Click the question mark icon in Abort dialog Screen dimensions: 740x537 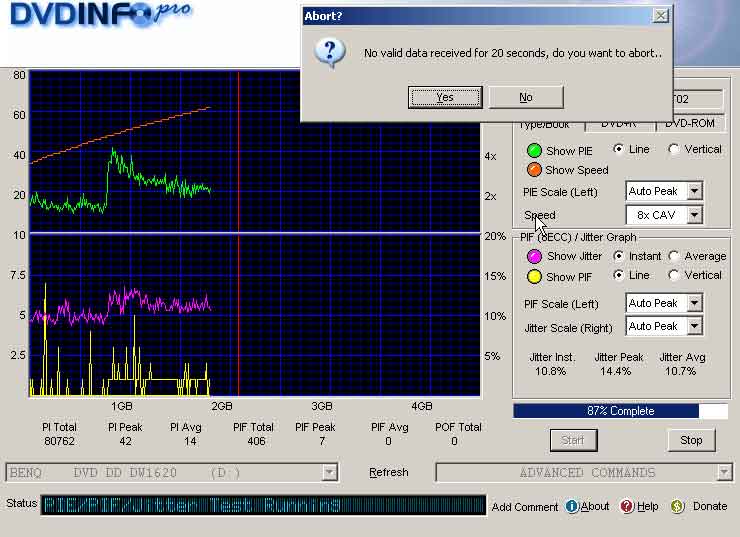pos(330,53)
